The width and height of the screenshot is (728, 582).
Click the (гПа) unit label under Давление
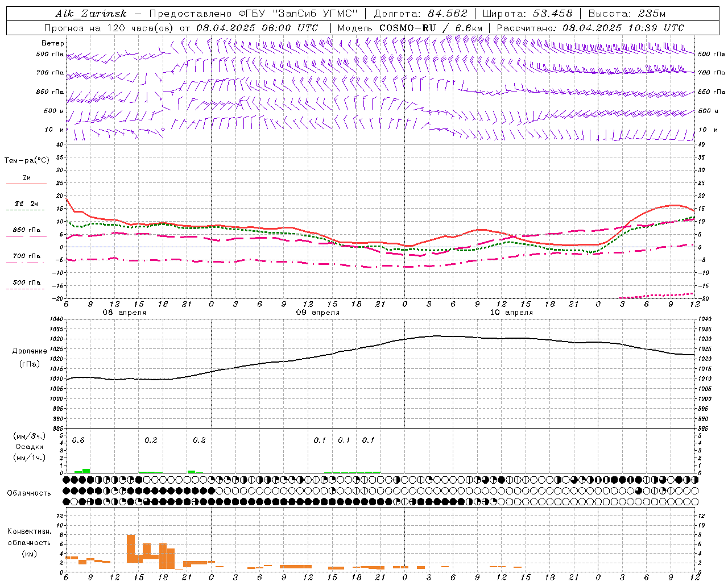click(x=30, y=364)
